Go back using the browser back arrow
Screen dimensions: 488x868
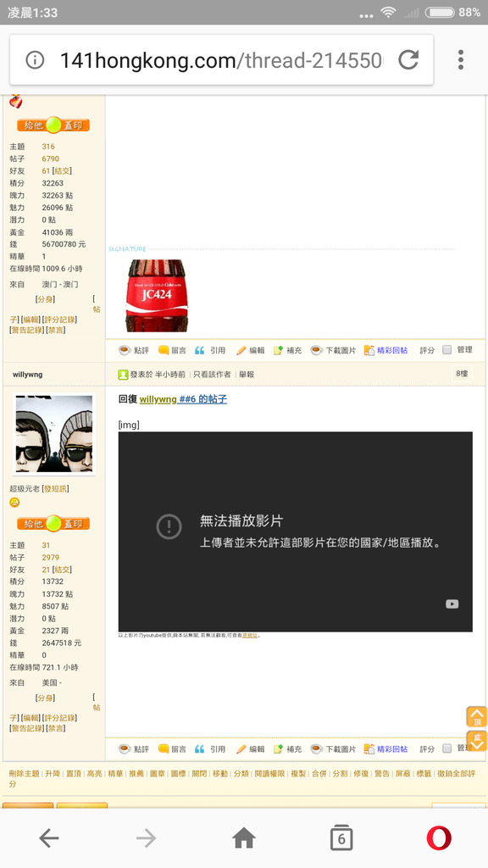[x=48, y=838]
